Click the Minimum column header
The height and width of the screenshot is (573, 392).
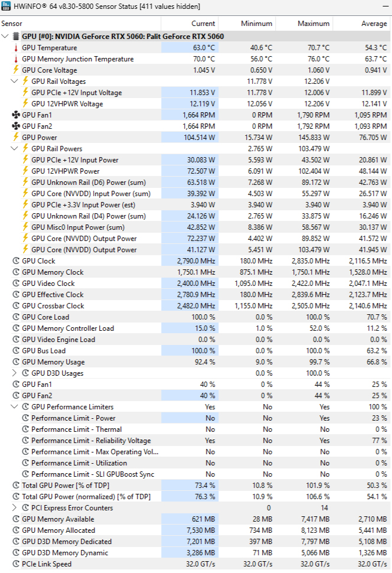pyautogui.click(x=247, y=24)
